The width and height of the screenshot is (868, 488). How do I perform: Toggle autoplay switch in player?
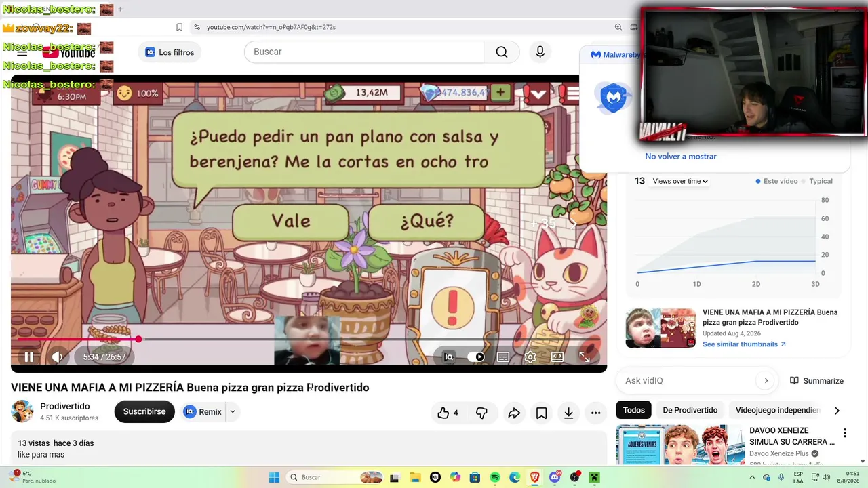[x=476, y=357]
